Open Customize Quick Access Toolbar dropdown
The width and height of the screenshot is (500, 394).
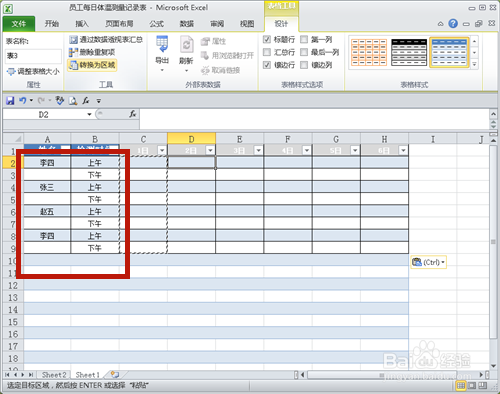99,101
